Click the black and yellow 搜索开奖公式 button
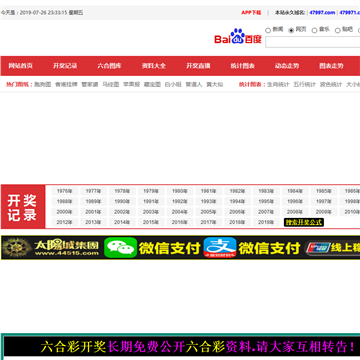 (x=304, y=222)
